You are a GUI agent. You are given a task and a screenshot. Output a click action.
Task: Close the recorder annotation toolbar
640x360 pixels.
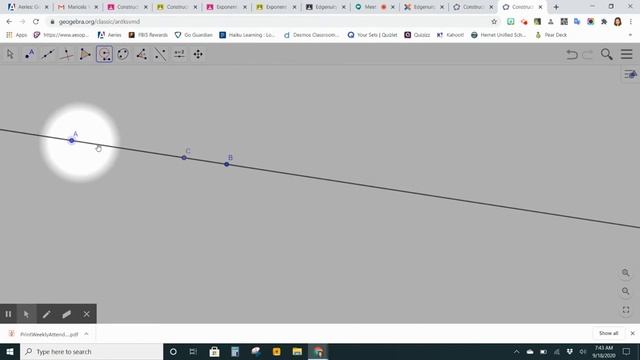coord(87,314)
